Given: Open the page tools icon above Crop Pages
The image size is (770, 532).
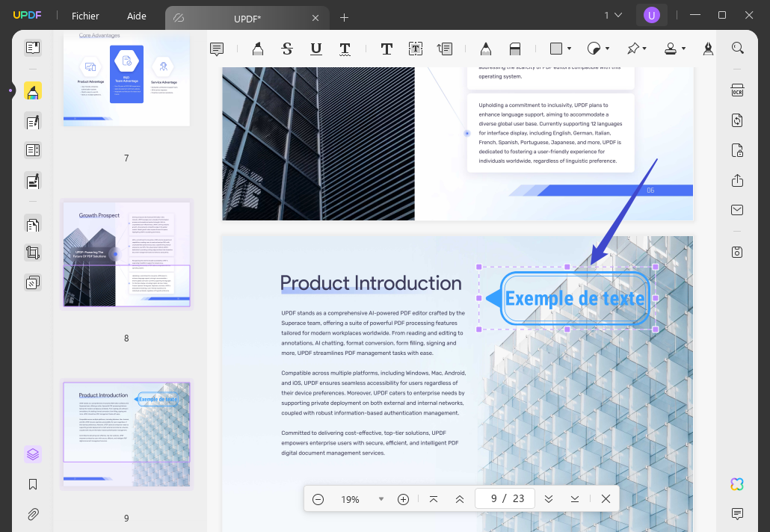Looking at the screenshot, I should coord(33,225).
